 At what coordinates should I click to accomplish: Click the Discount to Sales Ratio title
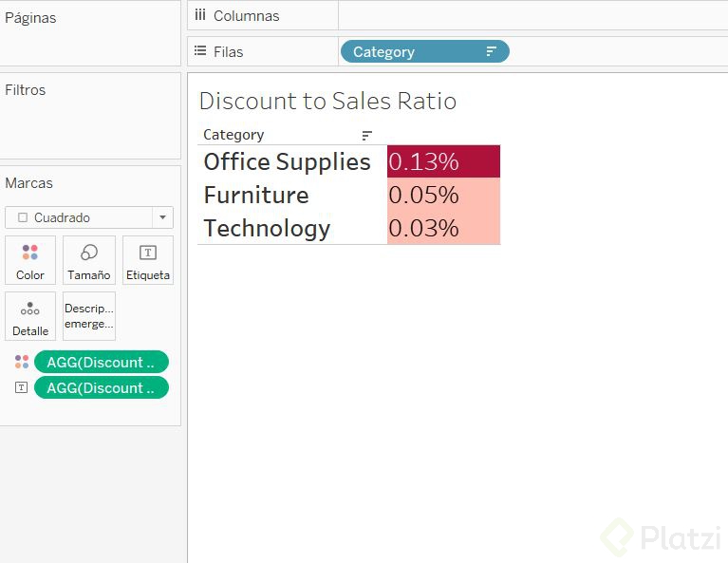click(x=327, y=101)
